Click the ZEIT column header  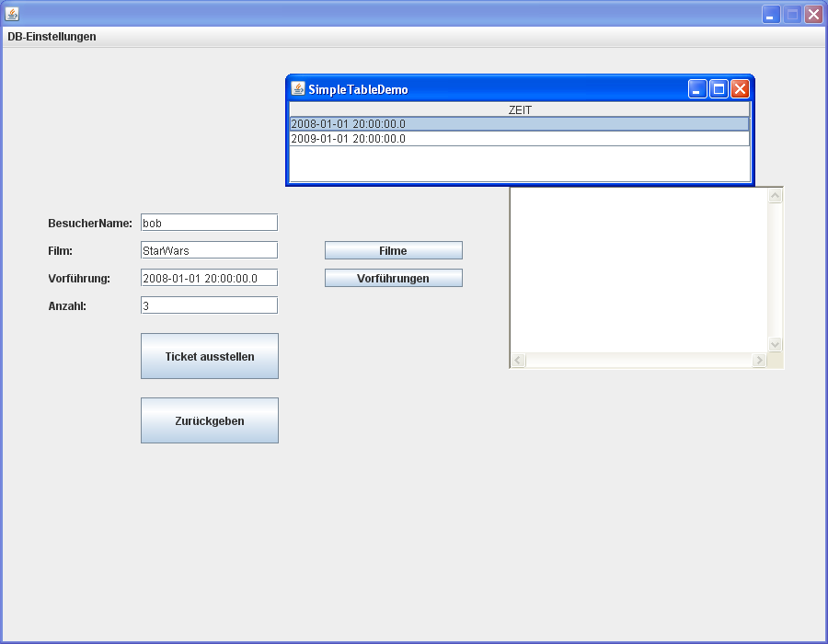pos(520,109)
